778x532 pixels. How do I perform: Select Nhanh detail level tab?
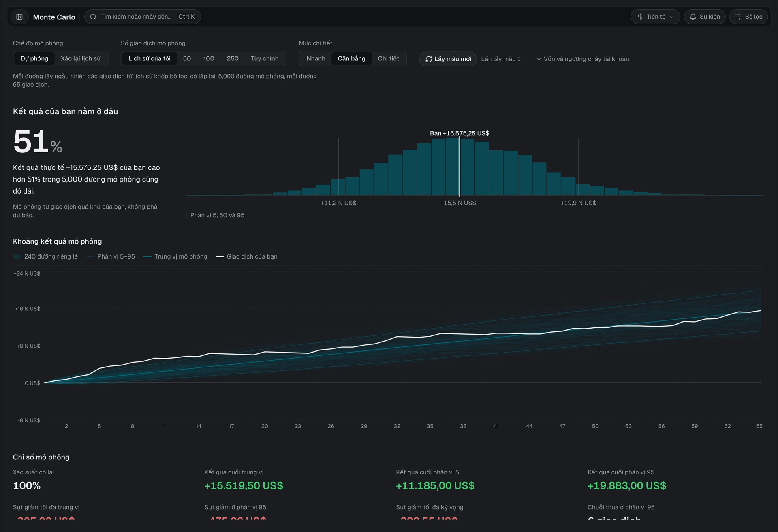pos(316,59)
